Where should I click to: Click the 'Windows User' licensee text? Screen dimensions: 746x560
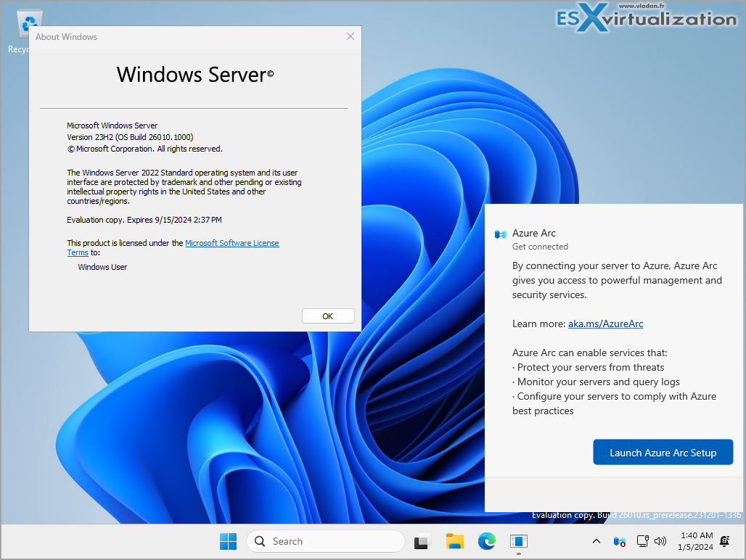(102, 267)
